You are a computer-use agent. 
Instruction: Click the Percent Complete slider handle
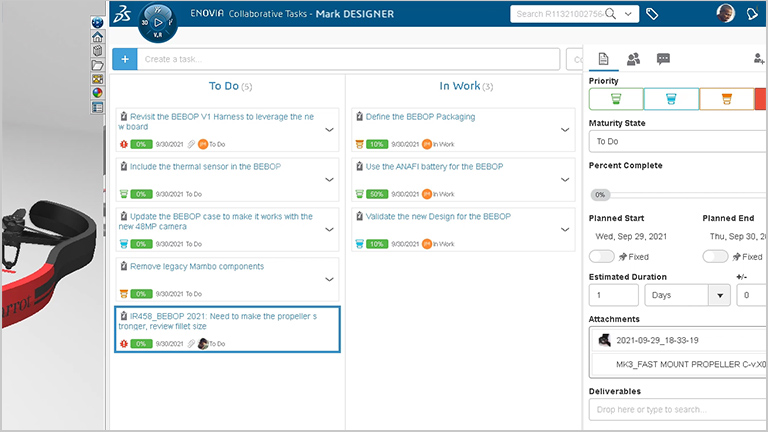click(x=600, y=195)
